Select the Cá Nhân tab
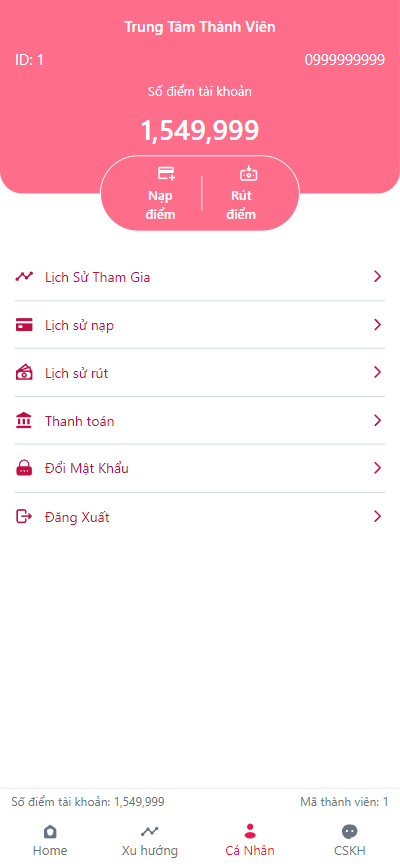The height and width of the screenshot is (866, 400). [x=250, y=841]
